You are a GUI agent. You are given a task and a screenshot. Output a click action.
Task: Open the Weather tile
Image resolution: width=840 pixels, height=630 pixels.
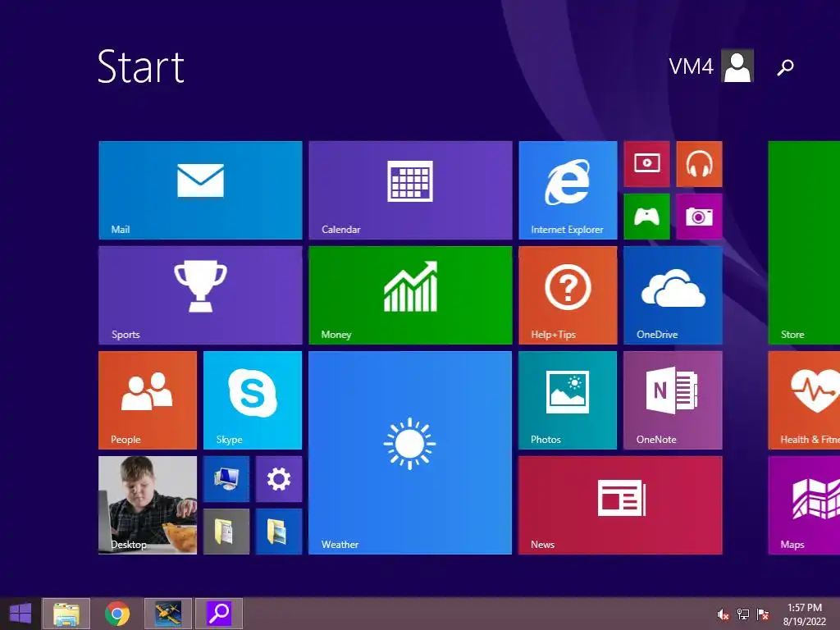410,453
